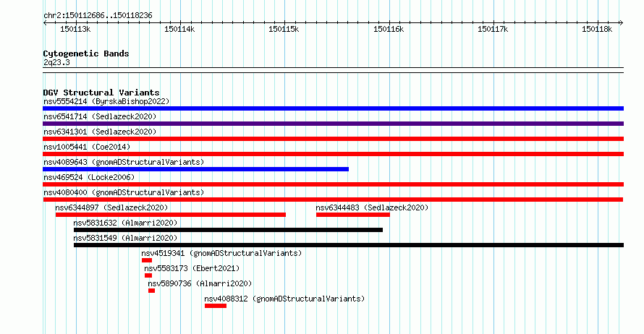
Task: Click nsv4519341 (gnomADStructuralVariants) label
Action: click(x=221, y=253)
